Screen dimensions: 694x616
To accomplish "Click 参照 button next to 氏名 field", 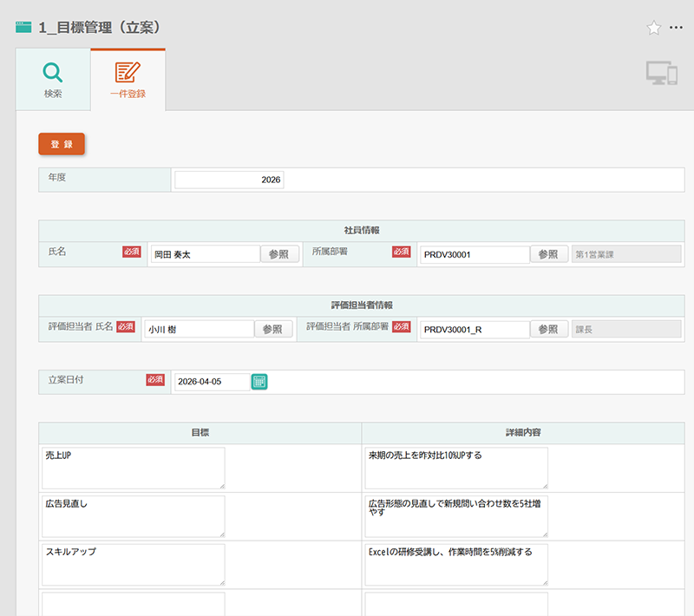I will (279, 254).
